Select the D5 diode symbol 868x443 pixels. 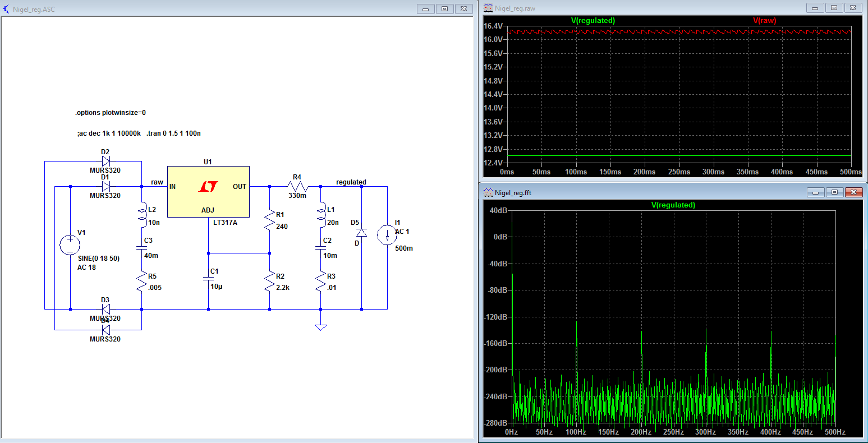[362, 232]
